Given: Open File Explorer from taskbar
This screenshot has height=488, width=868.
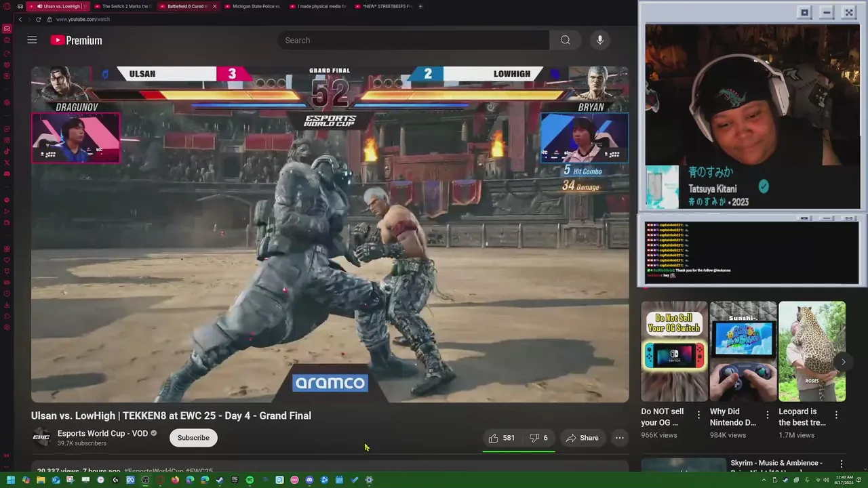Looking at the screenshot, I should pyautogui.click(x=41, y=480).
